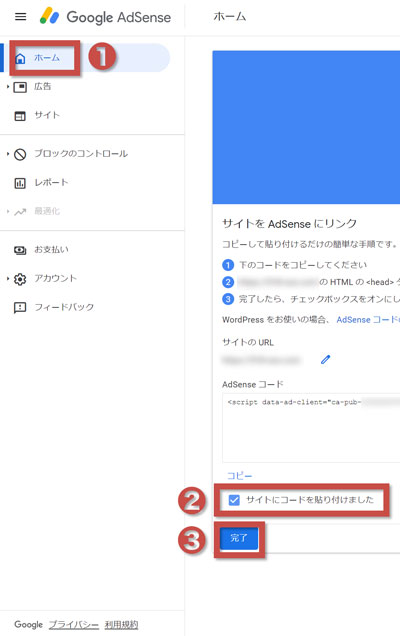Viewport: 400px width, 636px height.
Task: Click the ホーム page title in header
Action: point(230,17)
